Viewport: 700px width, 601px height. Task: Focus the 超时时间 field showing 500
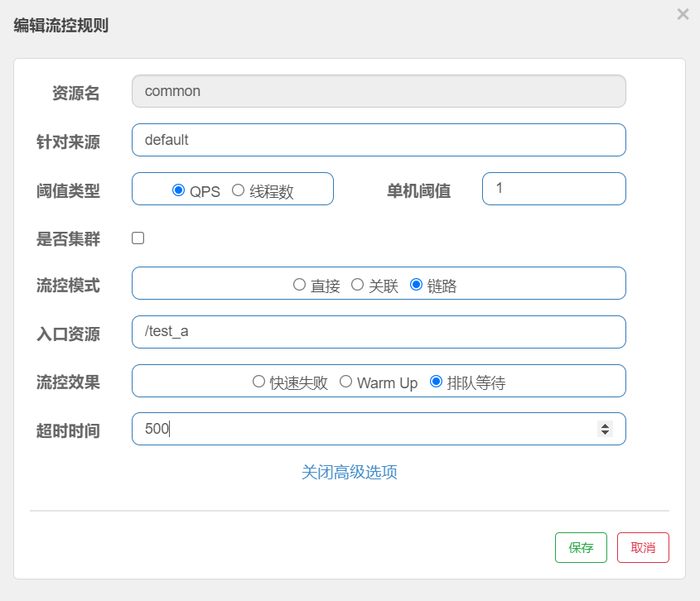click(x=379, y=429)
